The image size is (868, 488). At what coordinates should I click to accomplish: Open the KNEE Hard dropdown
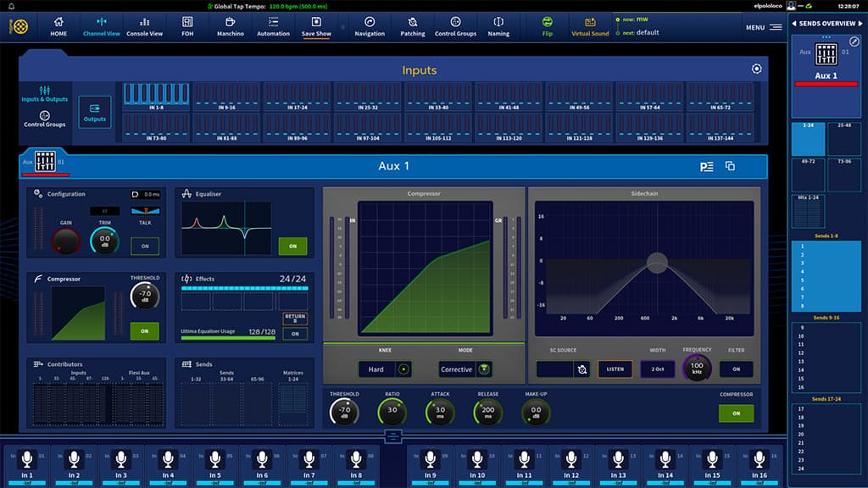385,369
